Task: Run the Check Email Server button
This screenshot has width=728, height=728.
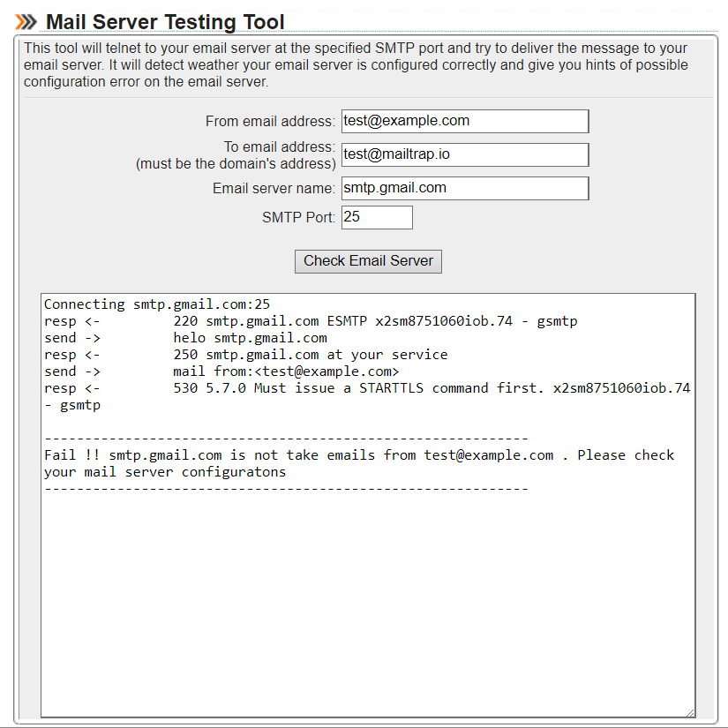Action: pos(368,261)
